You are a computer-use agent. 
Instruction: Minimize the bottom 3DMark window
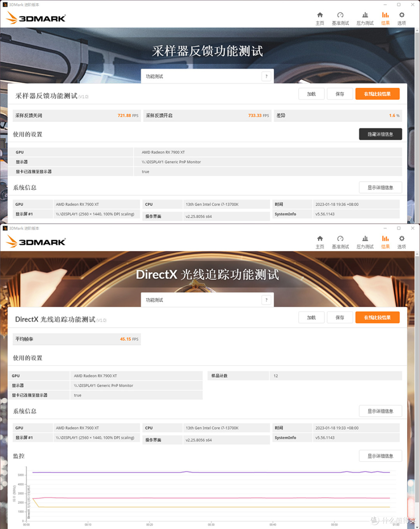[385, 228]
